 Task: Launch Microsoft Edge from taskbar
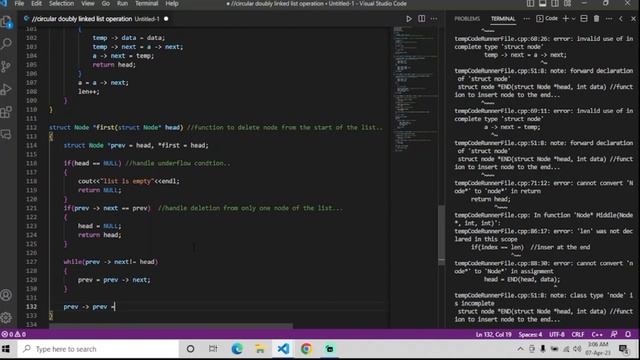pos(237,349)
